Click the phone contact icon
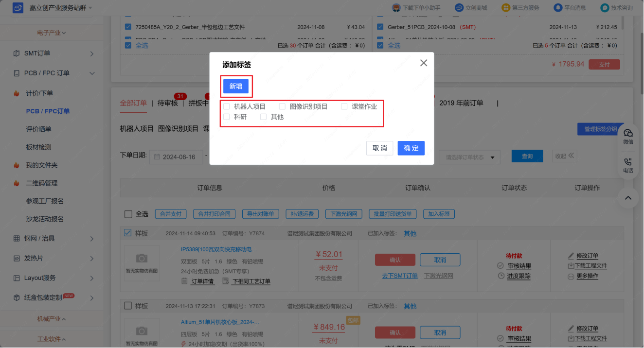This screenshot has height=348, width=644. click(x=628, y=162)
